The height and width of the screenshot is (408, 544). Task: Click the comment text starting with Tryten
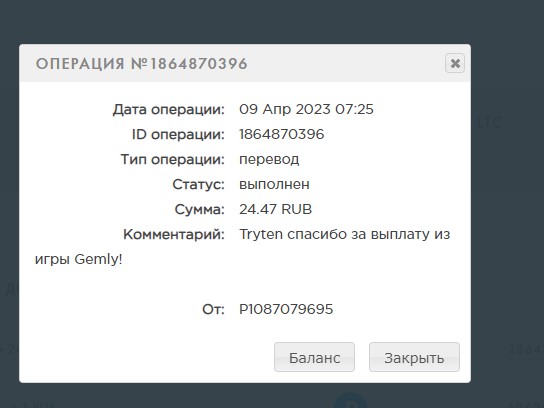coord(243,247)
